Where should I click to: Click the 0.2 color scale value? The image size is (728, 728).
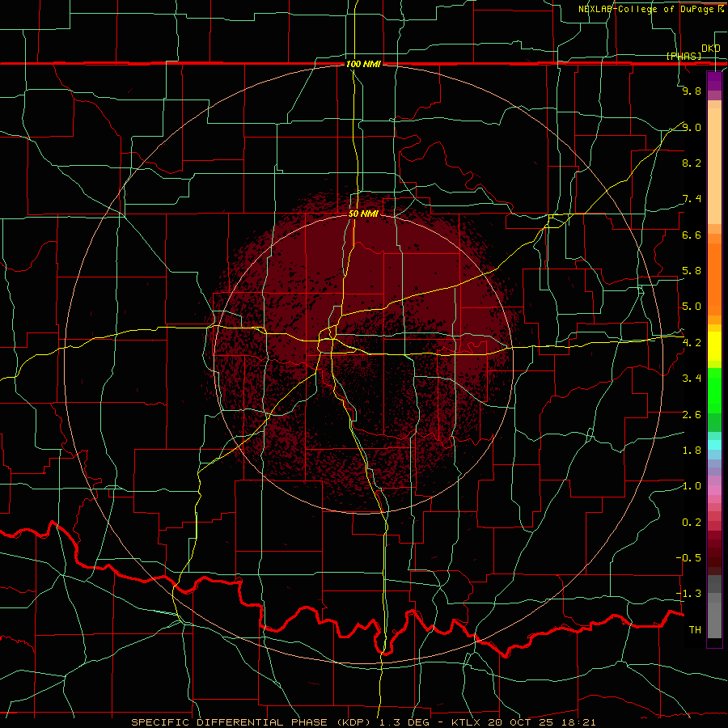[x=692, y=523]
